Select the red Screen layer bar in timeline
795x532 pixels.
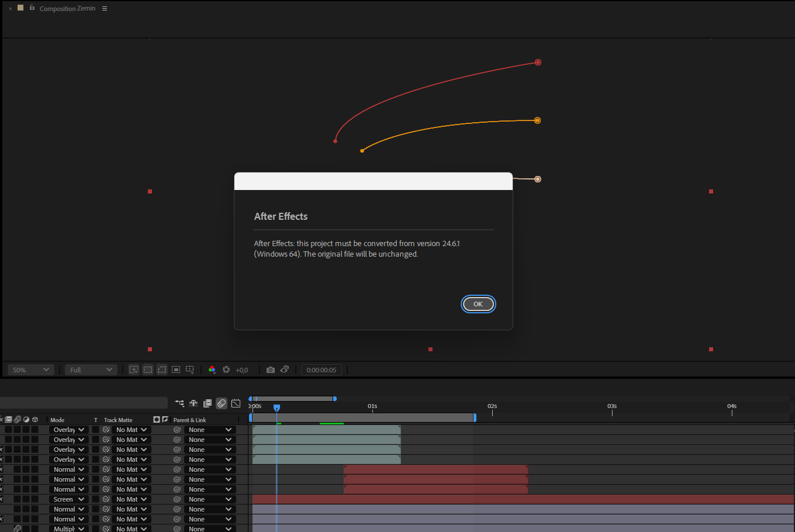coord(523,499)
